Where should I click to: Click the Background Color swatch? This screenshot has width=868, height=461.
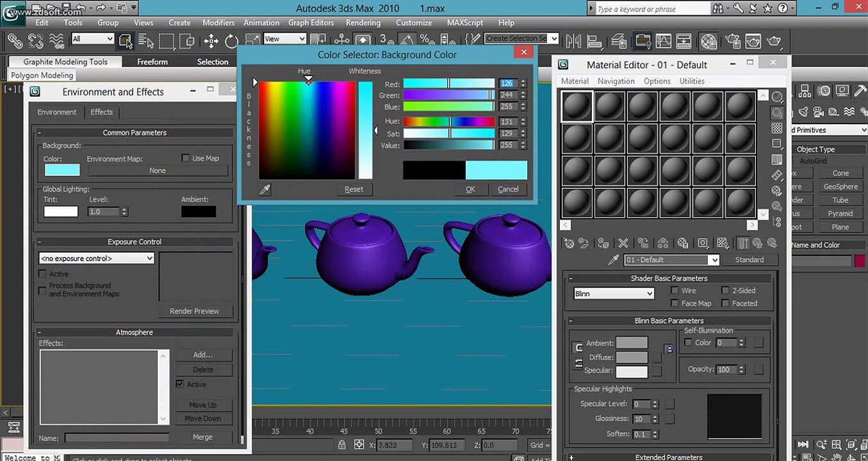pos(62,170)
